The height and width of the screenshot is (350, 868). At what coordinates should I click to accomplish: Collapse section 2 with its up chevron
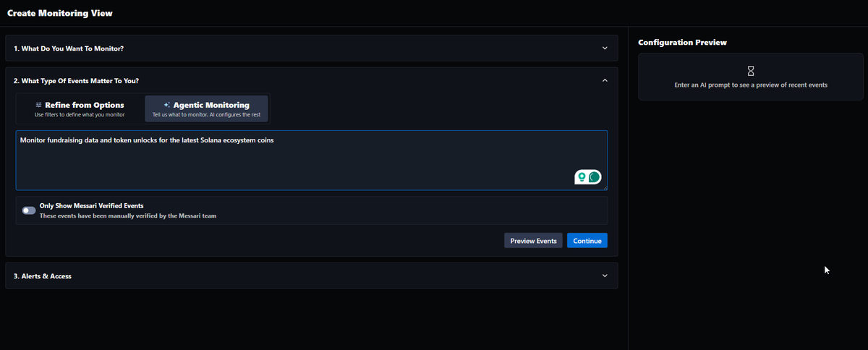point(605,81)
